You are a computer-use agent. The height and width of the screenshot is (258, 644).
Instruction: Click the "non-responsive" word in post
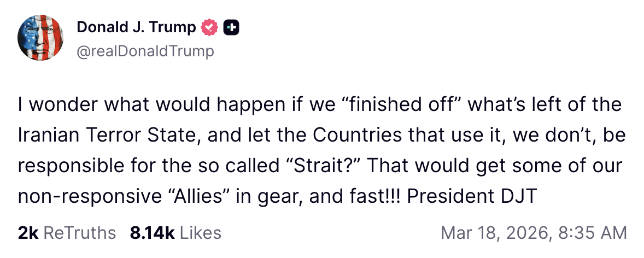(x=77, y=196)
